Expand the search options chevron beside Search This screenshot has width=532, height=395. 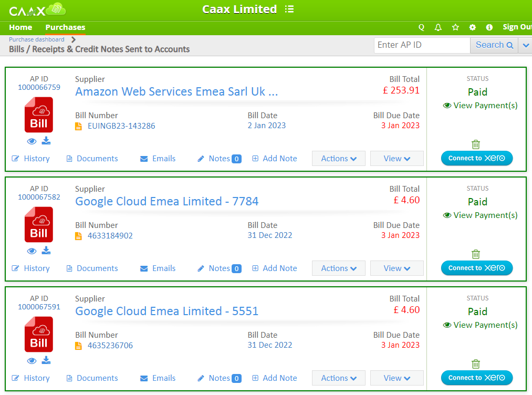pos(526,45)
